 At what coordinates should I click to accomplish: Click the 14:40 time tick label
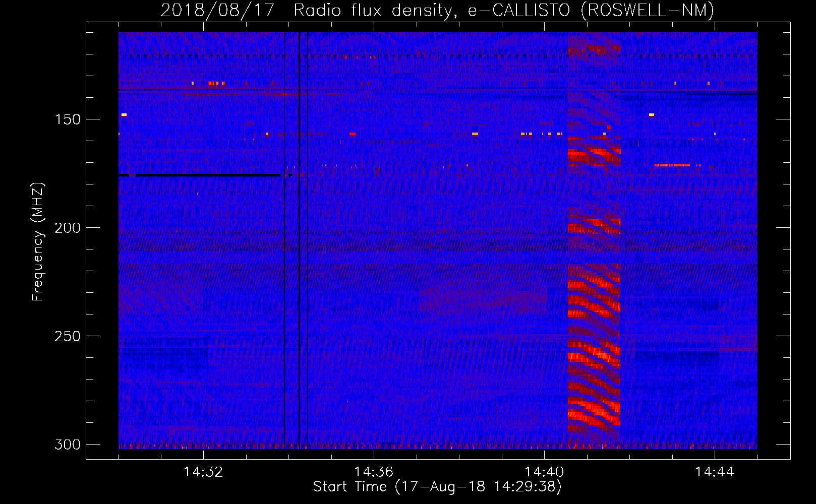pyautogui.click(x=544, y=472)
